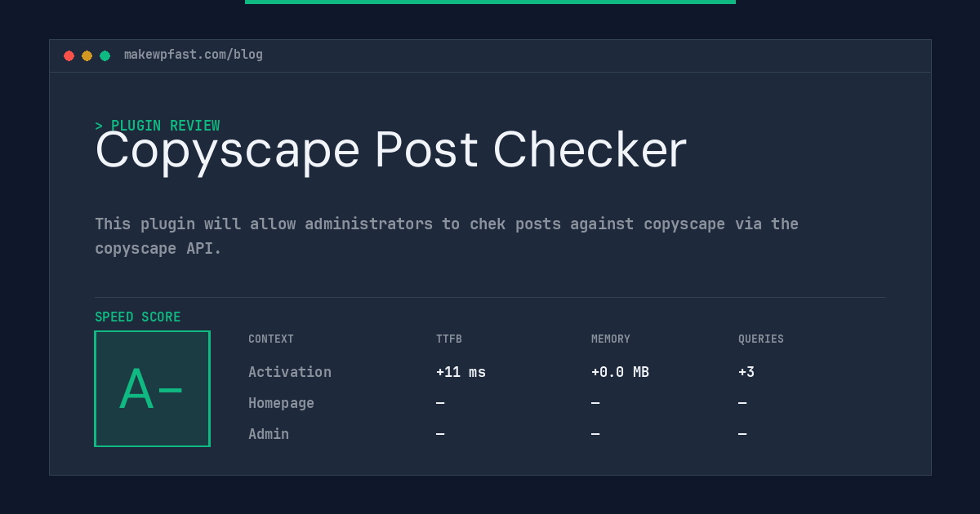Click the yellow window dot
The height and width of the screenshot is (514, 980).
[87, 55]
